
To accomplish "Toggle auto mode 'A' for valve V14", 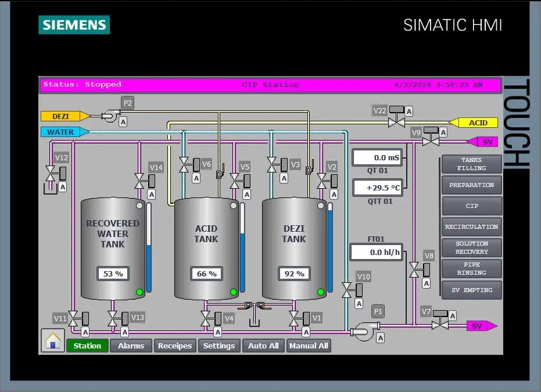I will [152, 195].
